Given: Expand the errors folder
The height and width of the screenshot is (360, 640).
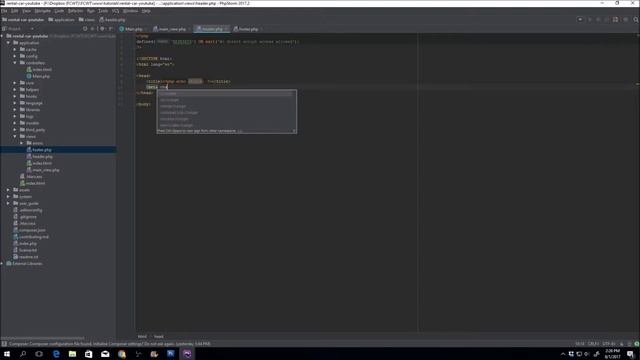Looking at the screenshot, I should [x=22, y=143].
